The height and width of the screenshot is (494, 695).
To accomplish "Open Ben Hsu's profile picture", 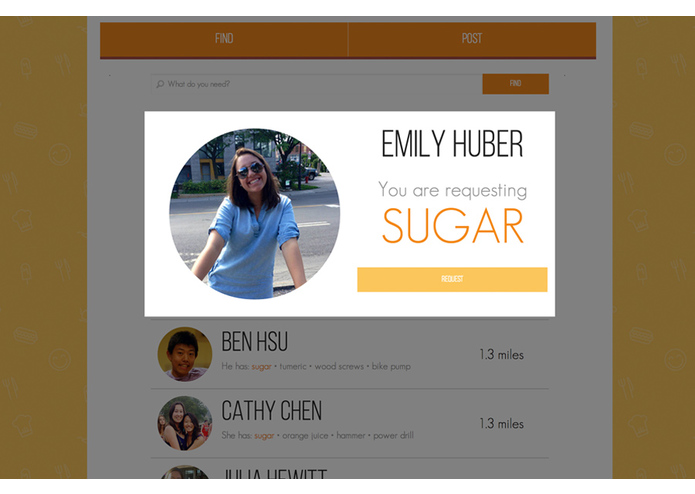I will coord(185,354).
